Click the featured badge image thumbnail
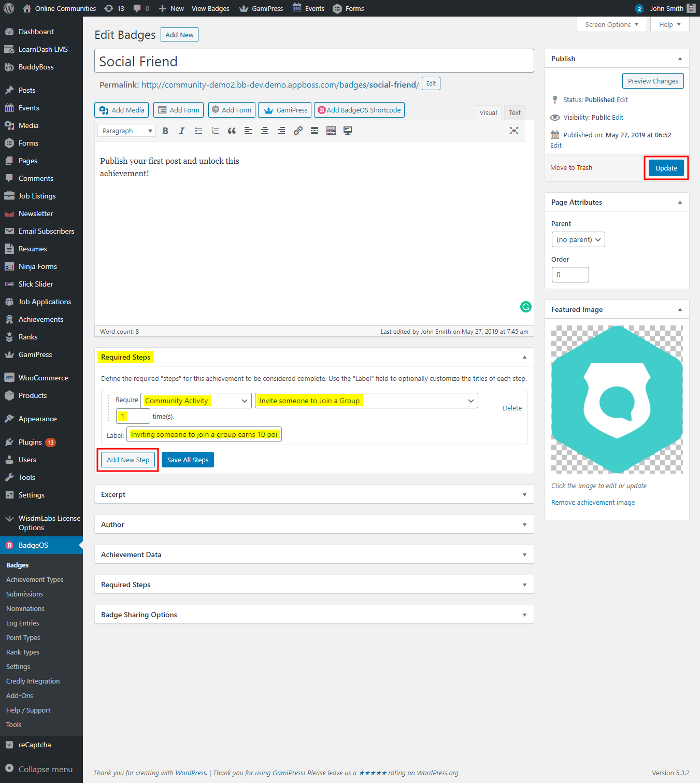The height and width of the screenshot is (783, 700). 617,399
